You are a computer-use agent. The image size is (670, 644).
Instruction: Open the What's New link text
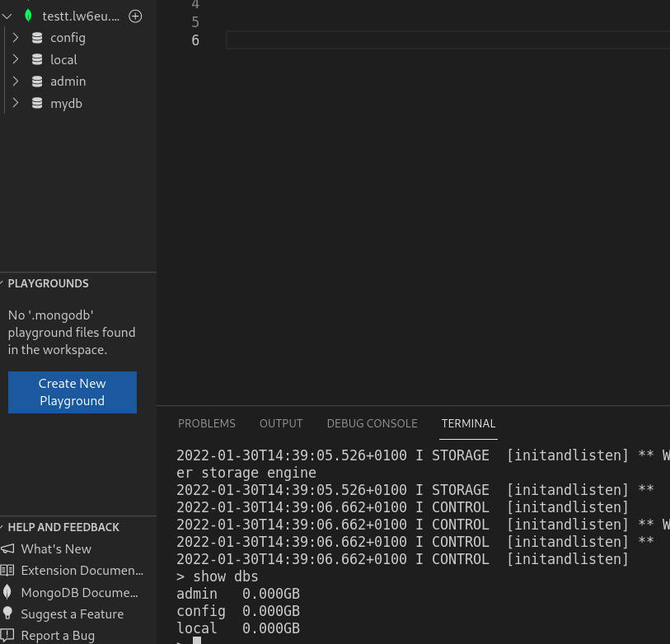tap(56, 548)
